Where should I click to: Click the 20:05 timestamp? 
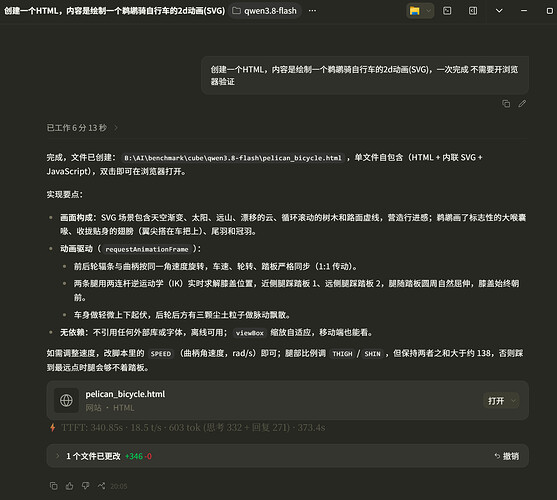click(119, 486)
